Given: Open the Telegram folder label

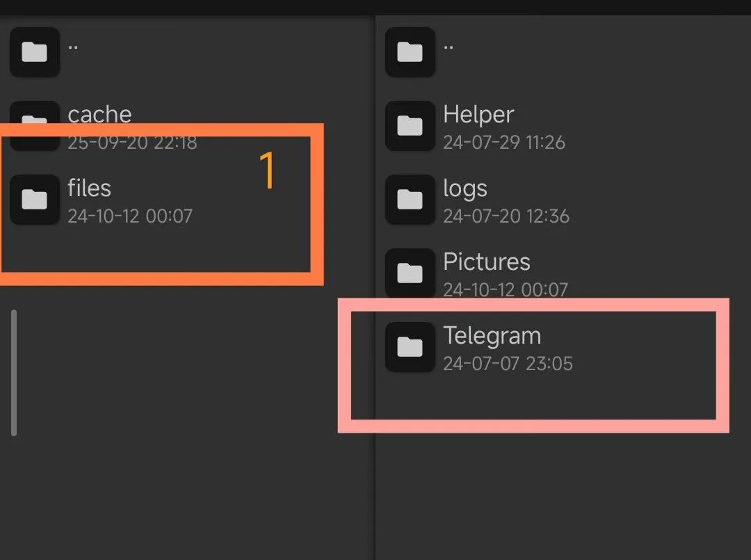Looking at the screenshot, I should (492, 336).
